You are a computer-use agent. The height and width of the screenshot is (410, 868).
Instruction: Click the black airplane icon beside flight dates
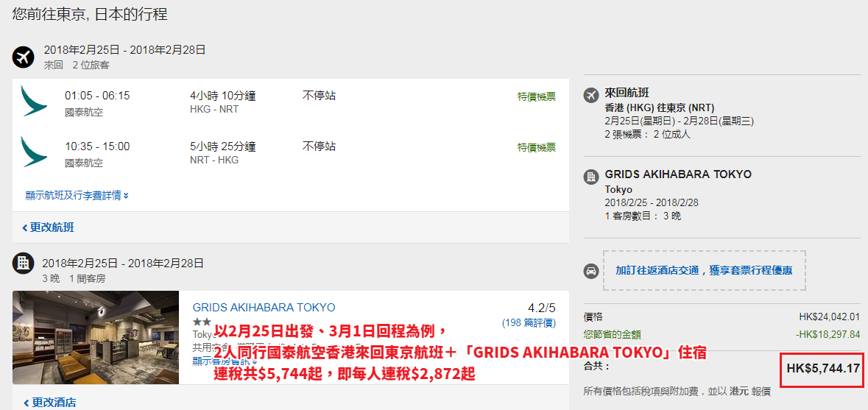pos(24,57)
